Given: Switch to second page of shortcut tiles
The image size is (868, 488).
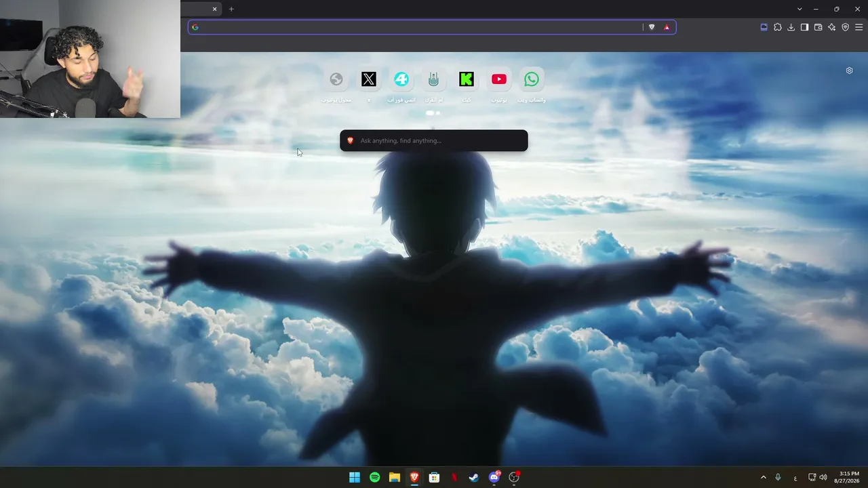Looking at the screenshot, I should (438, 113).
